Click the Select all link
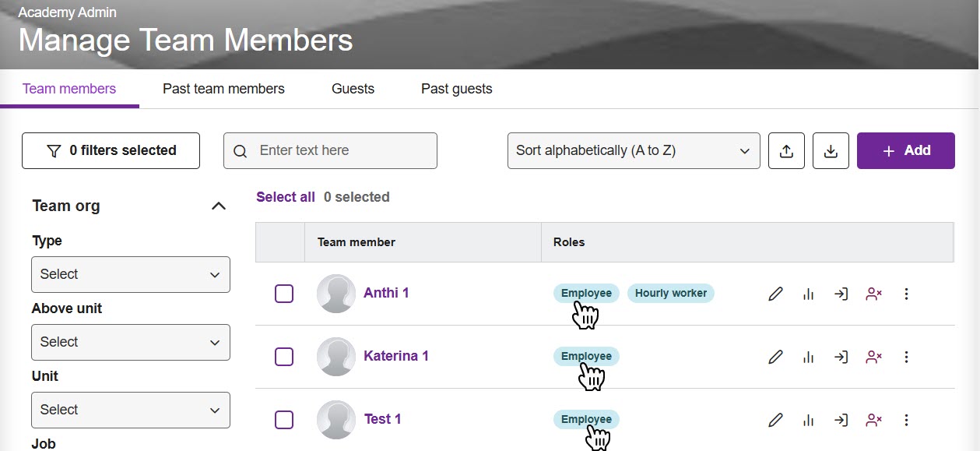The height and width of the screenshot is (451, 980). (x=286, y=197)
